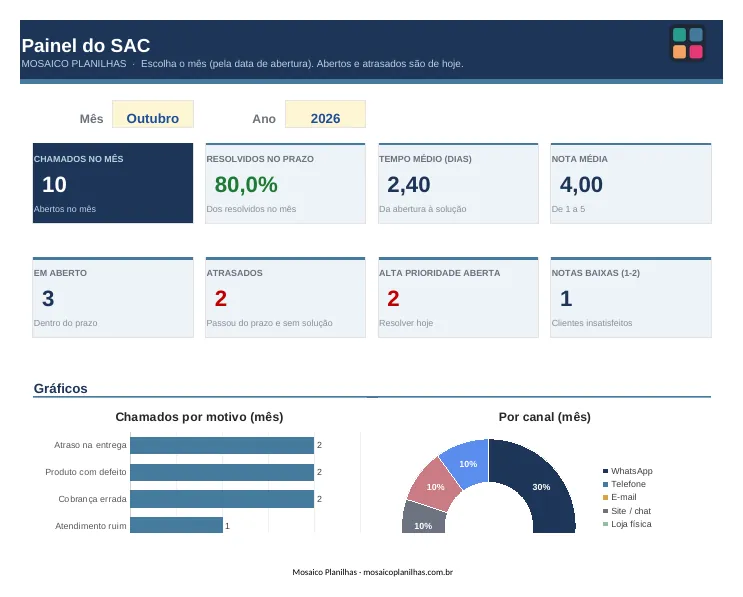Click the Tempo médio value 2,40
The width and height of the screenshot is (743, 597).
(x=408, y=185)
